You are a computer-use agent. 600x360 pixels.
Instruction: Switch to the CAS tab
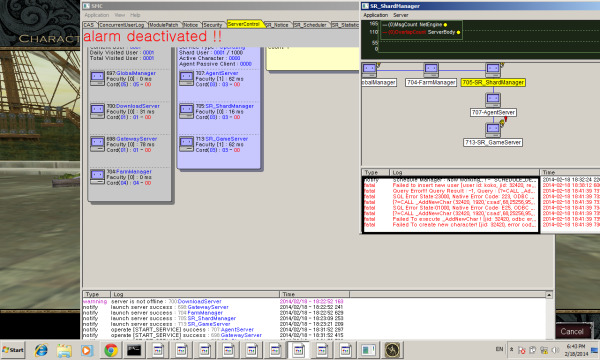pos(89,25)
